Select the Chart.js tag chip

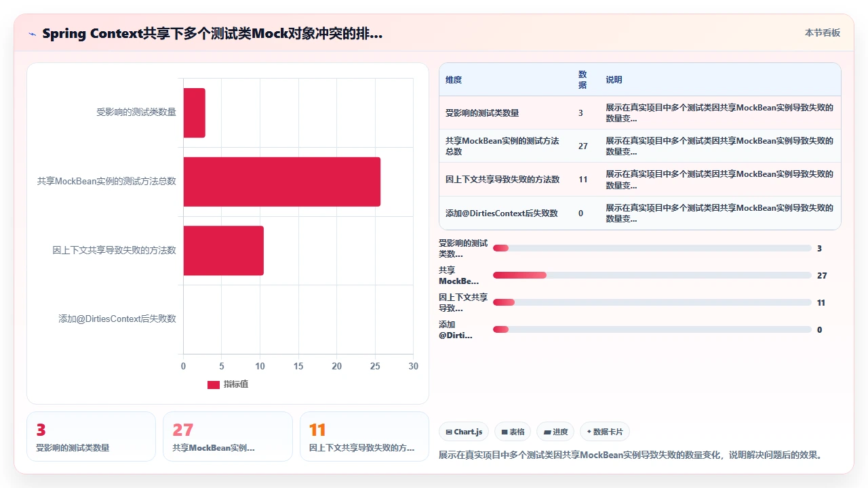coord(464,432)
